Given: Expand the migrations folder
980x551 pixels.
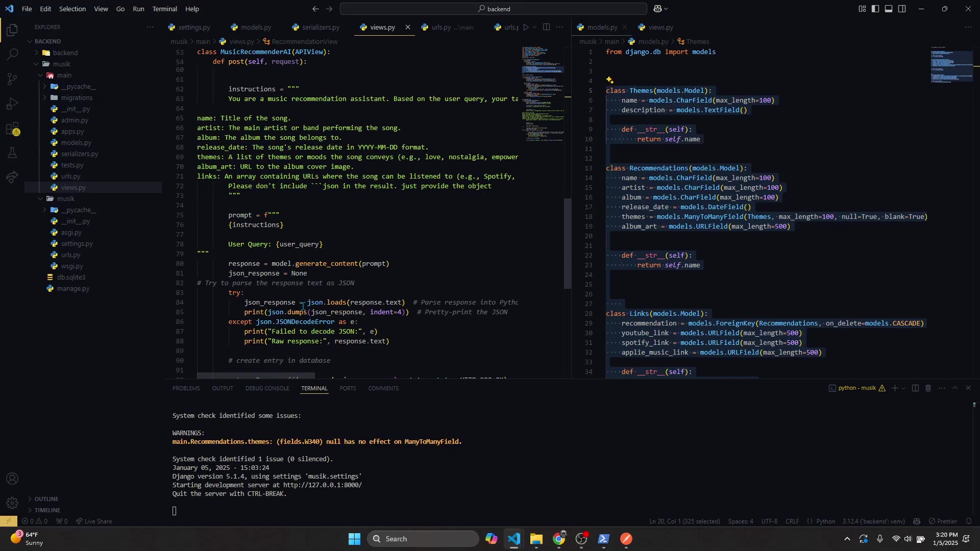Looking at the screenshot, I should [x=77, y=97].
